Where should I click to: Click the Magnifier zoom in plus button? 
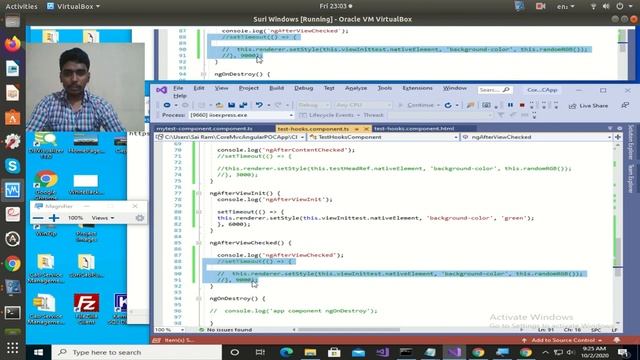(54, 218)
